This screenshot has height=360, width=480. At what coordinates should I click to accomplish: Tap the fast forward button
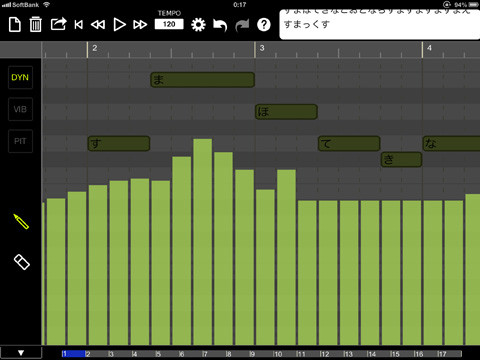[140, 25]
